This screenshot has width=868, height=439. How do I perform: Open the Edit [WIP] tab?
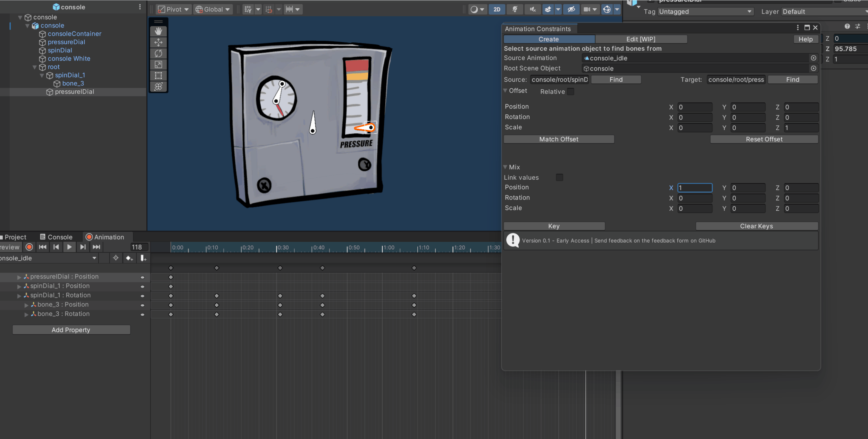641,39
